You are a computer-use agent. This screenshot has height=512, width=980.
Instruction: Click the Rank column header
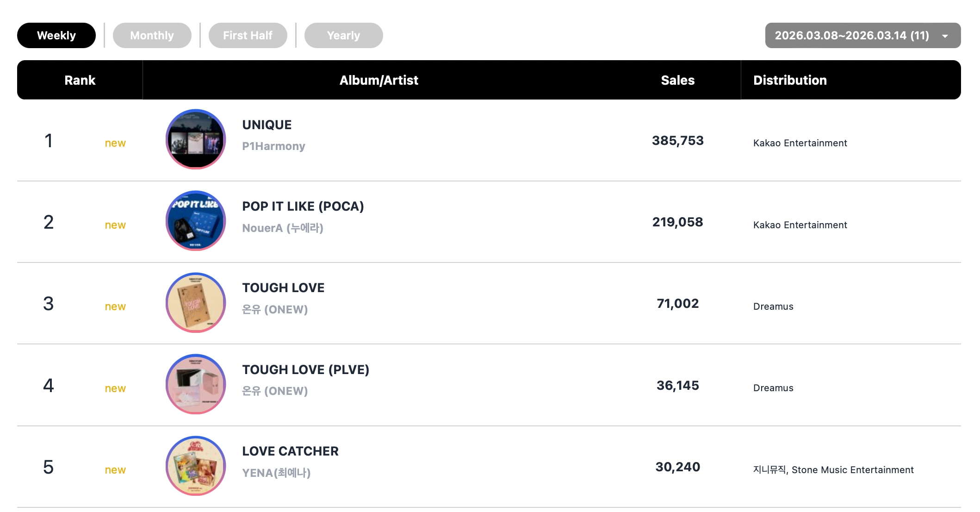coord(80,80)
